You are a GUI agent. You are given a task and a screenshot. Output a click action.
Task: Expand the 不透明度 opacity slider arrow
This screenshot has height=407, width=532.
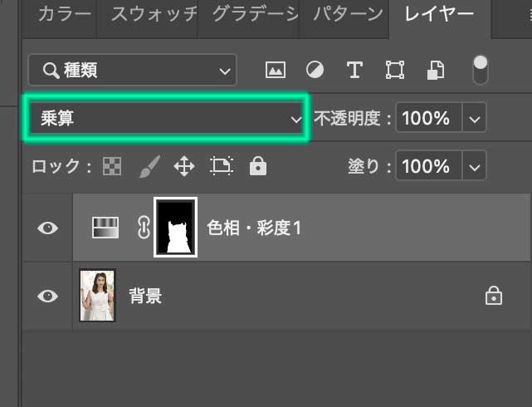[475, 118]
